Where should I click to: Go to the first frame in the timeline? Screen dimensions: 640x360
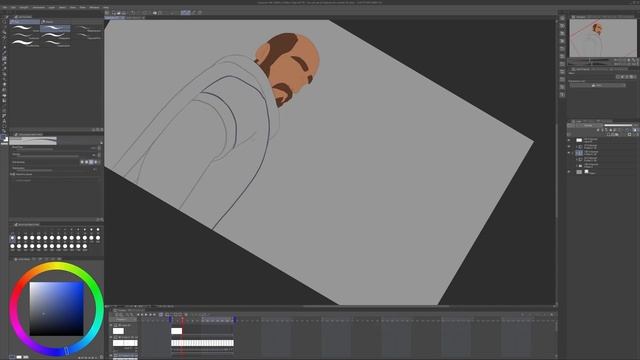point(138,315)
